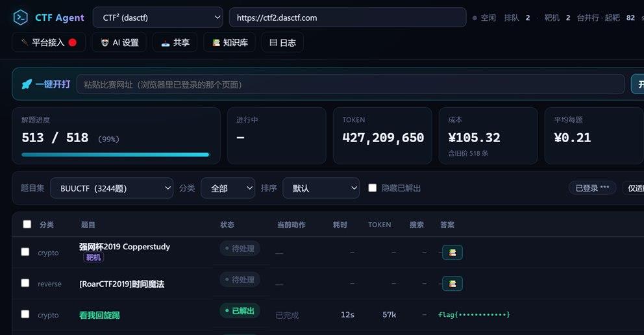Image resolution: width=644 pixels, height=335 pixels.
Task: Click the 当前动作 column header
Action: point(291,225)
